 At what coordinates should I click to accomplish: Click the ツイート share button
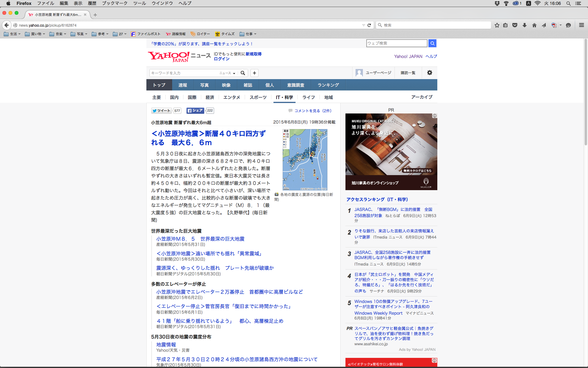161,111
